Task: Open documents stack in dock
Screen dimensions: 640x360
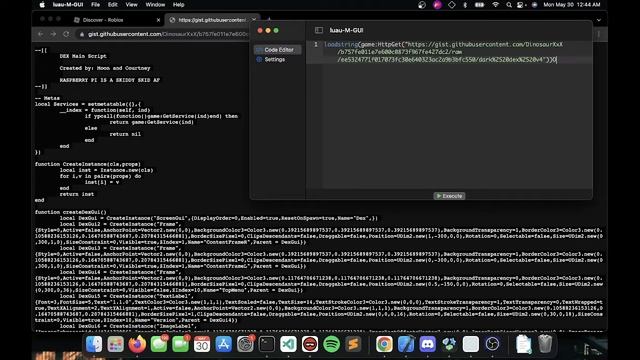Action: coord(523,344)
